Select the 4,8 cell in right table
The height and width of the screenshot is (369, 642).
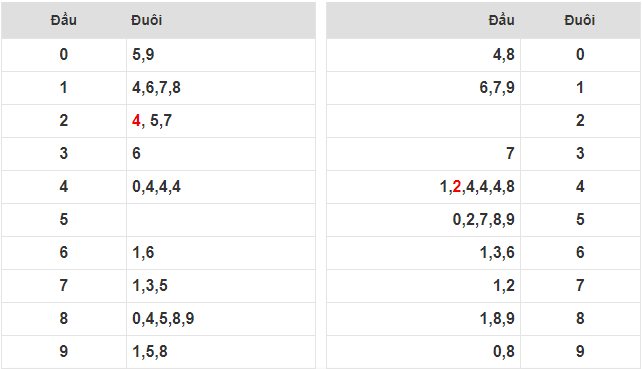tap(423, 54)
